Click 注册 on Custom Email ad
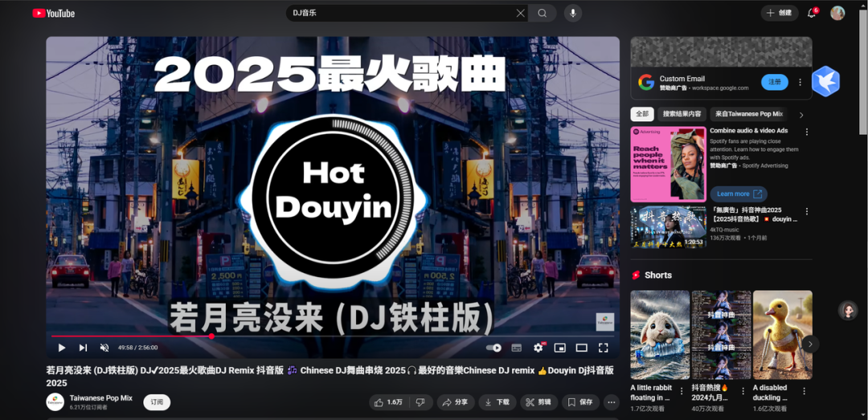Viewport: 868px width, 420px height. point(775,82)
